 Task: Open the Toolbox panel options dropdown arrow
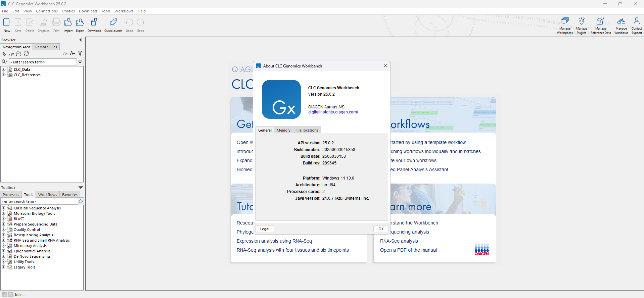click(81, 188)
